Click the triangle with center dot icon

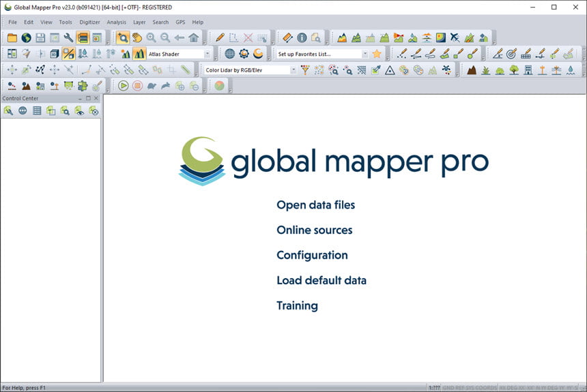click(390, 70)
